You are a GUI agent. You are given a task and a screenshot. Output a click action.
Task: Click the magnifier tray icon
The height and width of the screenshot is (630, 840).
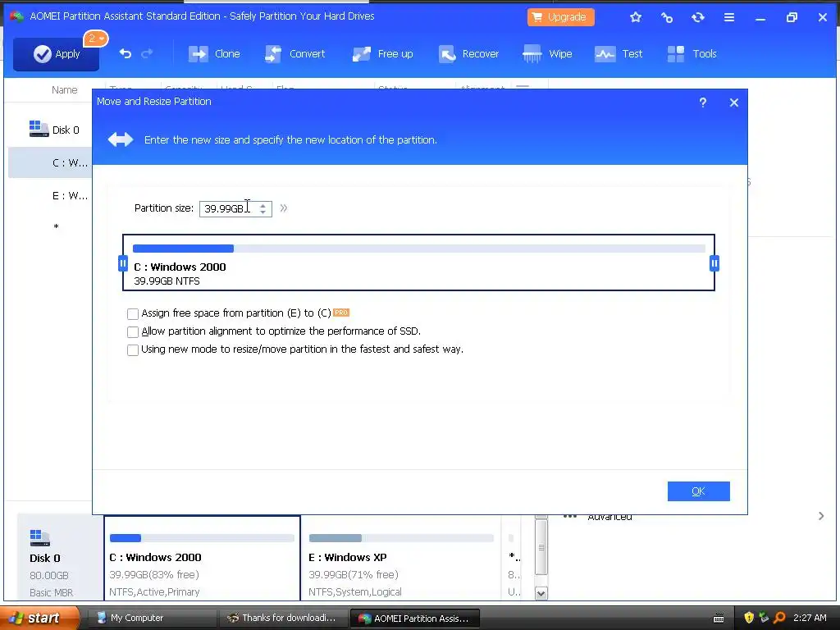[x=779, y=618]
